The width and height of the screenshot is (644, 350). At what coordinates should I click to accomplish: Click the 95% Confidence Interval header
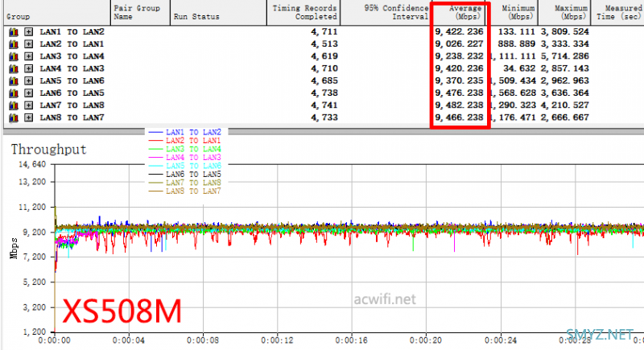pos(386,13)
